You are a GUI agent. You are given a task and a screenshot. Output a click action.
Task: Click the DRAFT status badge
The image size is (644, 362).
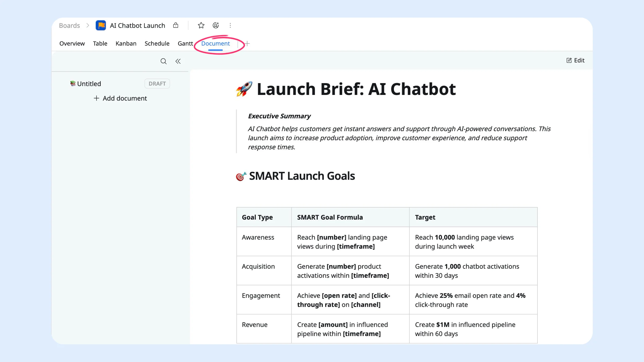(x=157, y=84)
